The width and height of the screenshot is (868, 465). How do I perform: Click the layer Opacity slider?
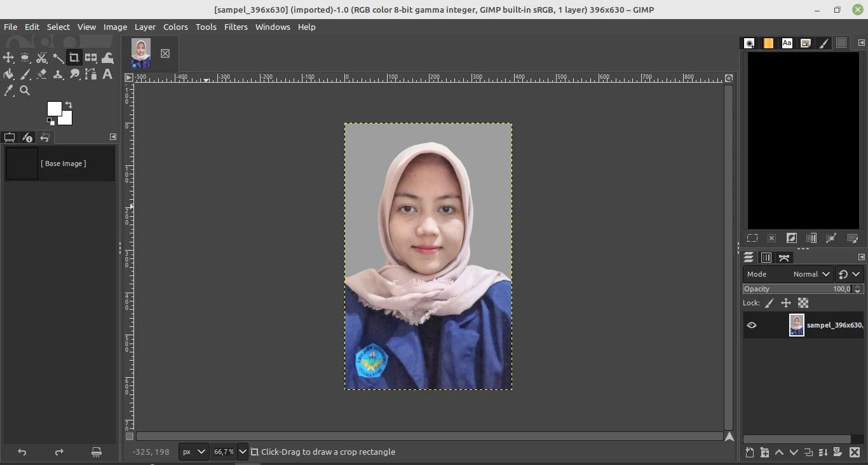coord(797,289)
